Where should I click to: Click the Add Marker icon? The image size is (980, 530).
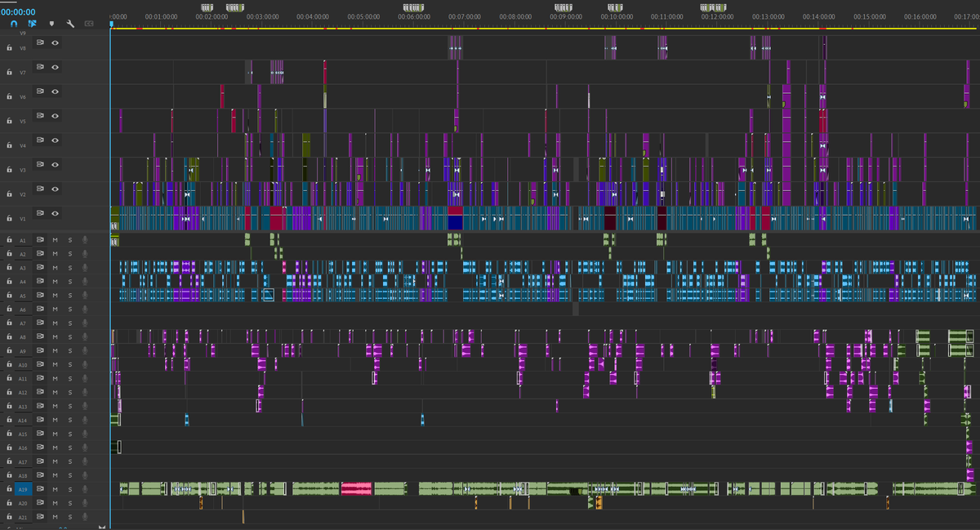pos(51,24)
